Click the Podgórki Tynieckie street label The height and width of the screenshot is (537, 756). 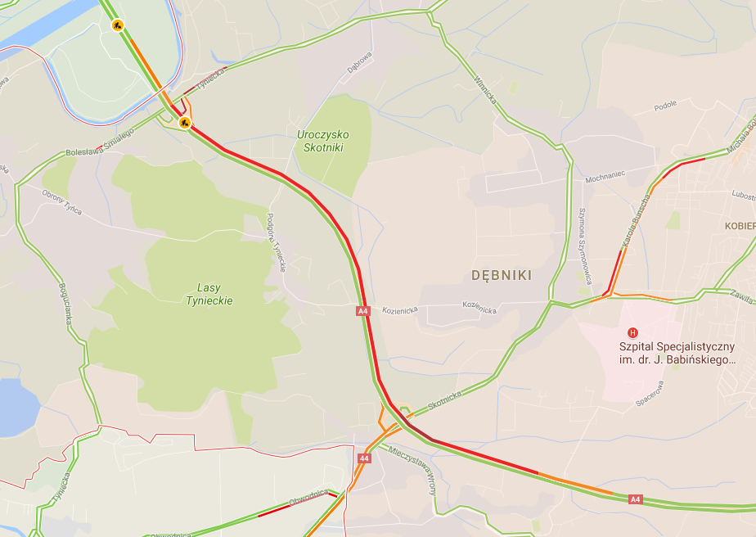277,242
